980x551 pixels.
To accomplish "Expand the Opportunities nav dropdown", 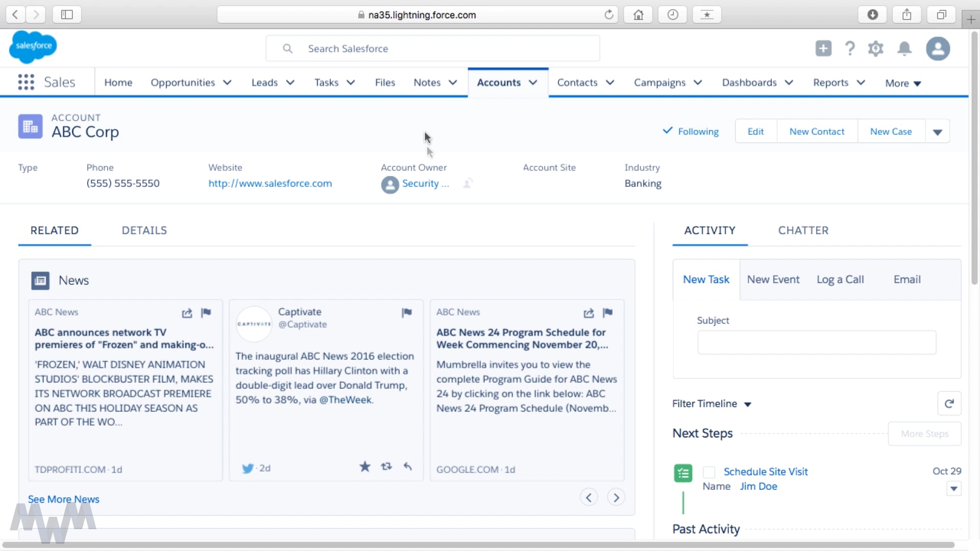I will pyautogui.click(x=228, y=83).
